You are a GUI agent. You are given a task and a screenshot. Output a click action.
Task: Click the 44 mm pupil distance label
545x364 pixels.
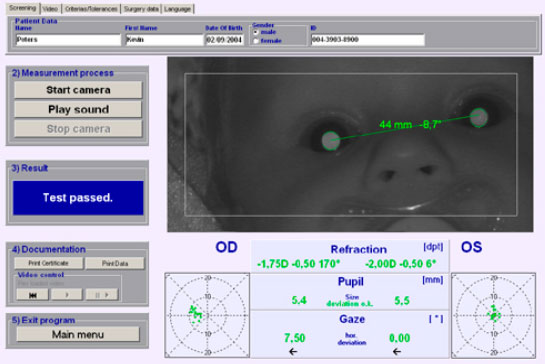pos(396,124)
